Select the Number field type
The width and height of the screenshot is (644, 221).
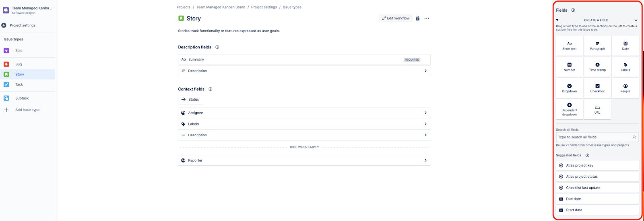pos(570,67)
